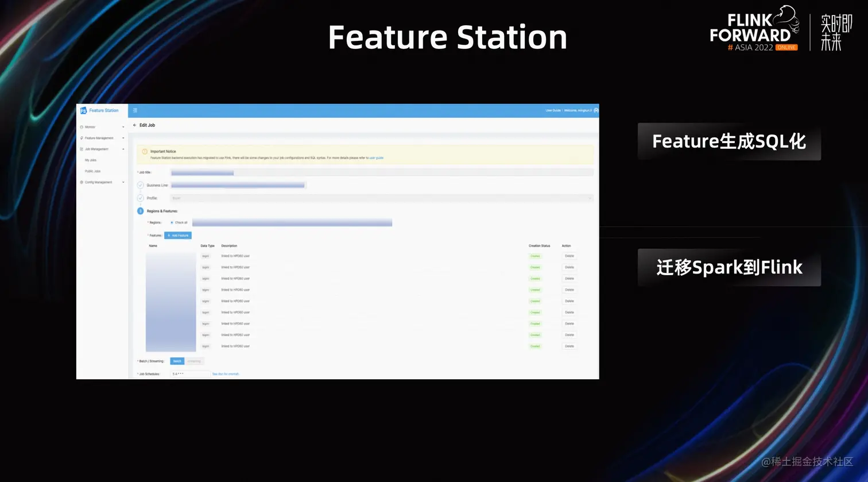This screenshot has height=482, width=868.
Task: Click the Profile step checkmark circle
Action: tap(141, 198)
